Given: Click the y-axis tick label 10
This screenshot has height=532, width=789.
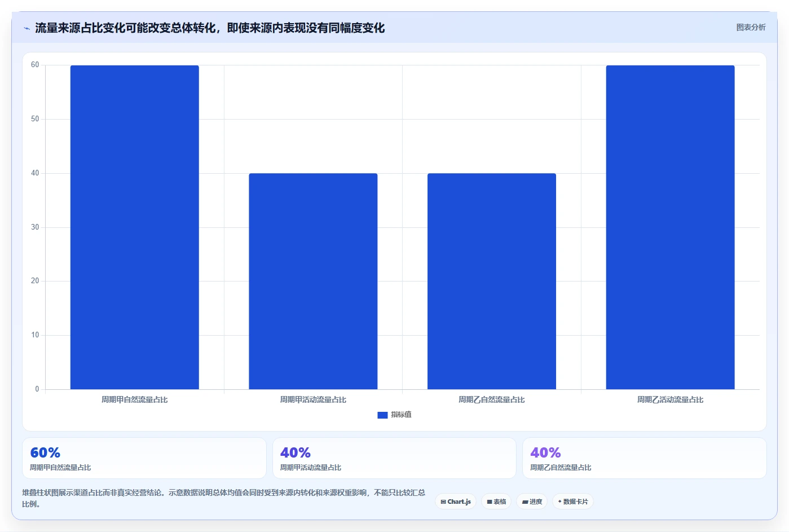Looking at the screenshot, I should point(35,335).
